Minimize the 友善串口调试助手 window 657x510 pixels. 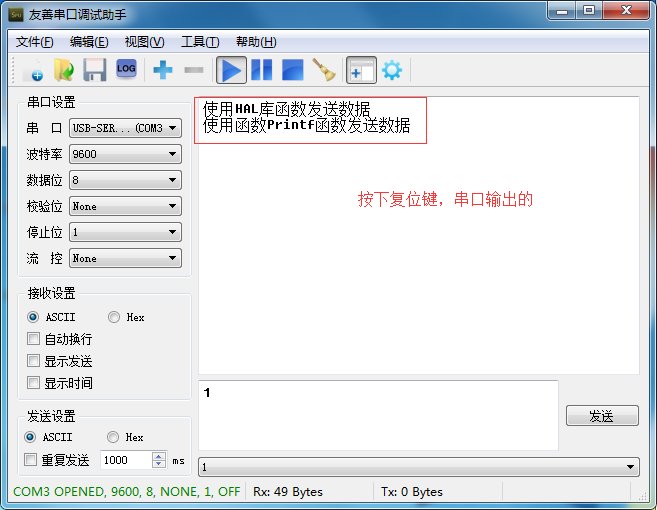pyautogui.click(x=562, y=11)
